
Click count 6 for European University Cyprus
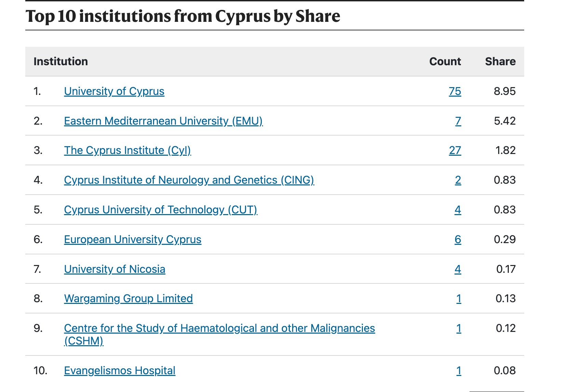[458, 239]
